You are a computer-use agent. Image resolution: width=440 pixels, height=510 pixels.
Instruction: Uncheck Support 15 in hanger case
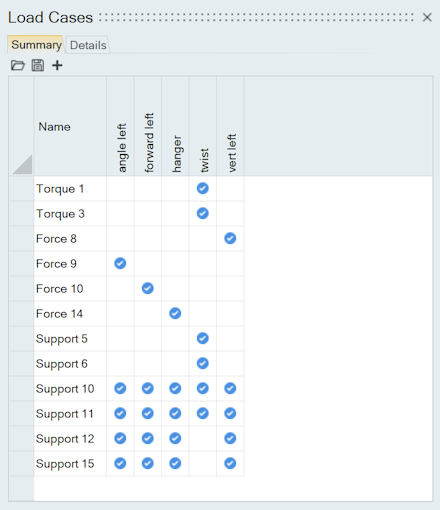(175, 463)
